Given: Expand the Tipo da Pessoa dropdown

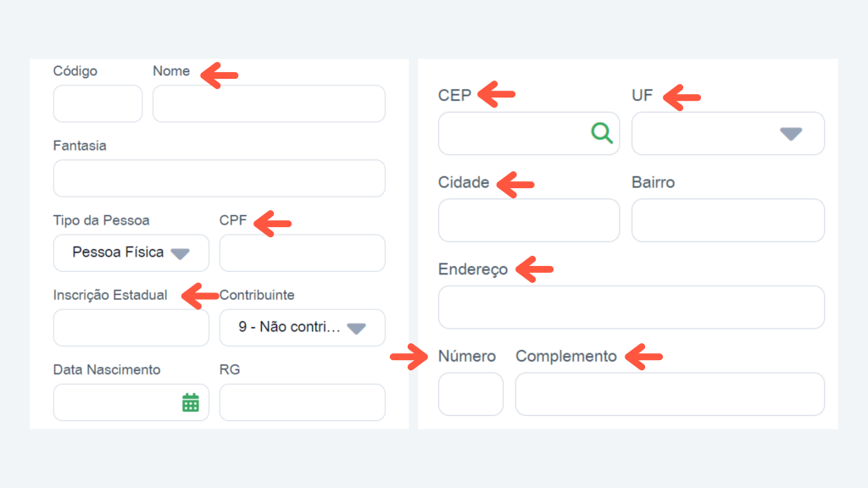Looking at the screenshot, I should click(181, 253).
